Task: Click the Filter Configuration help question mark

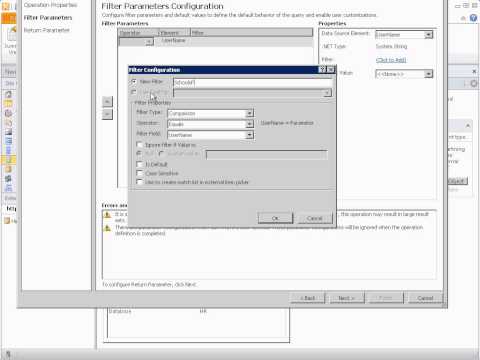Action: [322, 69]
